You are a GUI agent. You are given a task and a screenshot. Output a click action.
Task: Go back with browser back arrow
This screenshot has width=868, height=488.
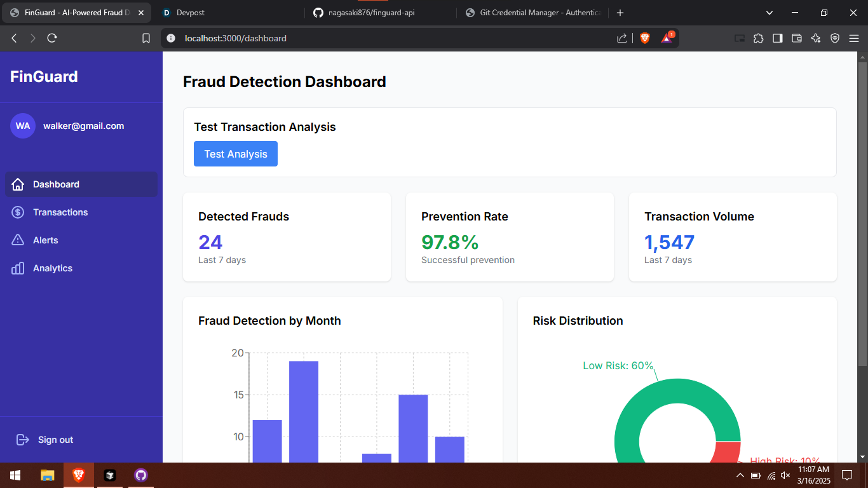coord(14,38)
